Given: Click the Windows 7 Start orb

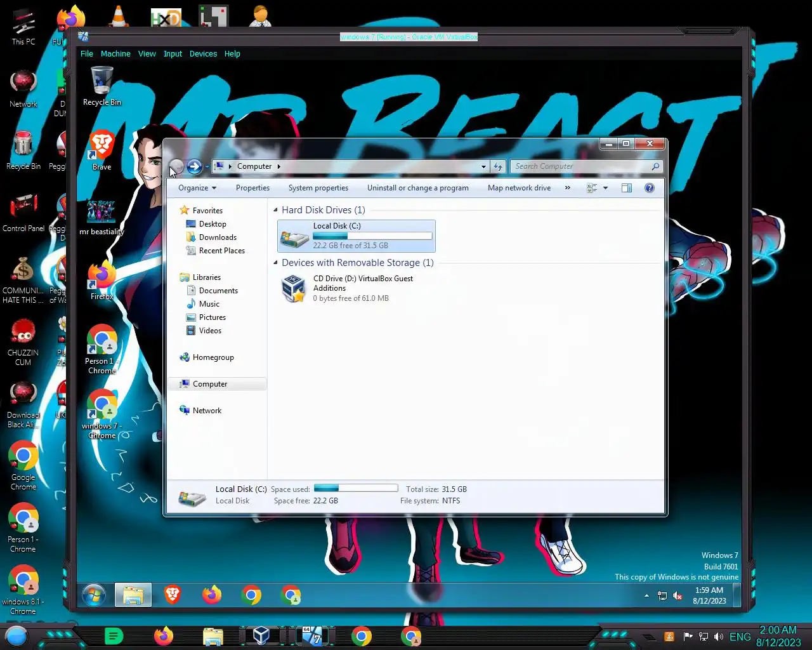Looking at the screenshot, I should click(x=93, y=595).
